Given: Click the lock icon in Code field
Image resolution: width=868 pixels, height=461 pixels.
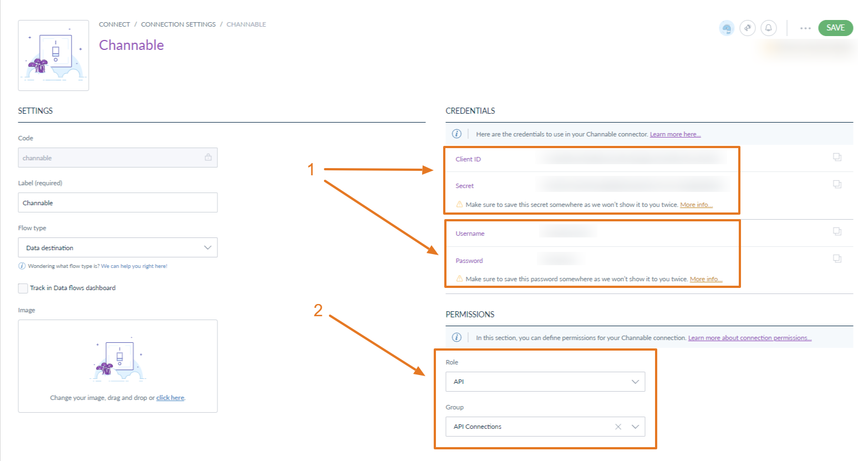Looking at the screenshot, I should [x=208, y=157].
